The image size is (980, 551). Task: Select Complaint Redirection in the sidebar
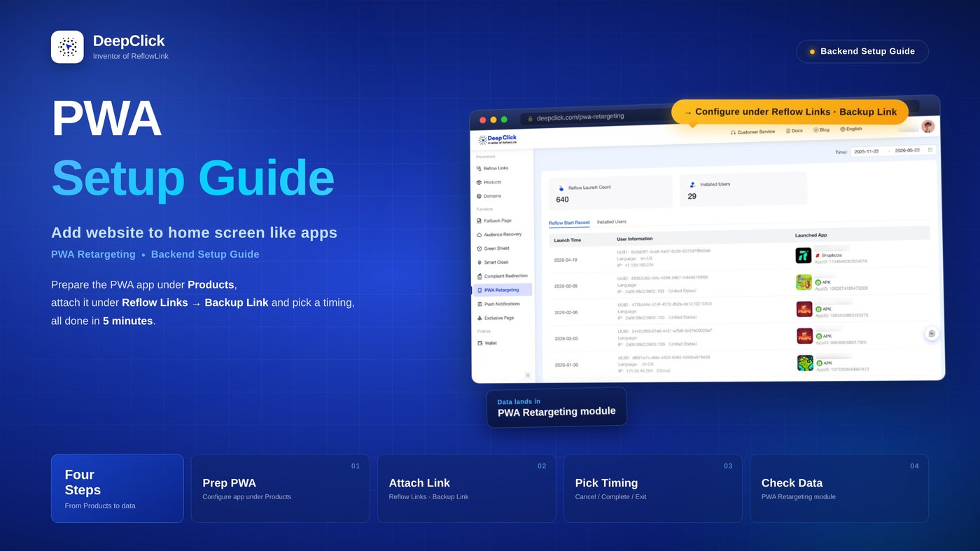pyautogui.click(x=502, y=276)
